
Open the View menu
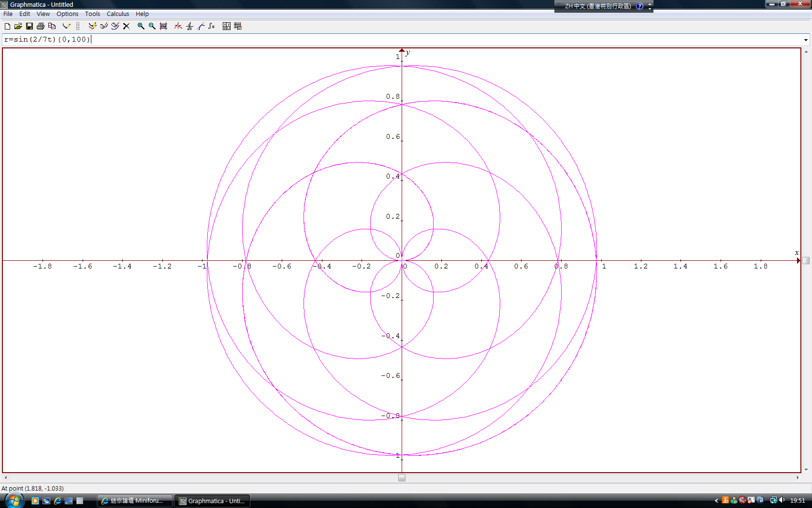click(x=43, y=14)
